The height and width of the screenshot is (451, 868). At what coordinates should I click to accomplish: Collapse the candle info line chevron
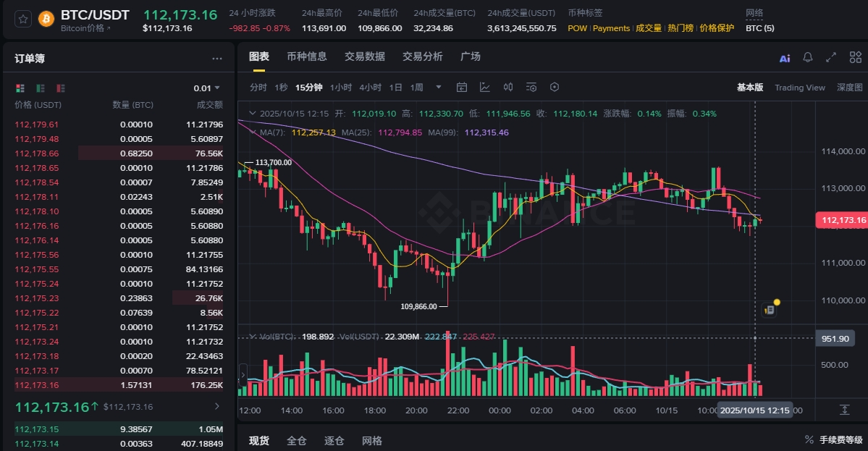pyautogui.click(x=252, y=114)
